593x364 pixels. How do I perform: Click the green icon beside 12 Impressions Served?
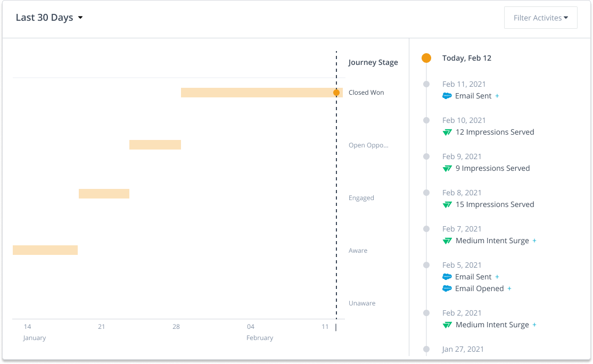[x=447, y=132]
